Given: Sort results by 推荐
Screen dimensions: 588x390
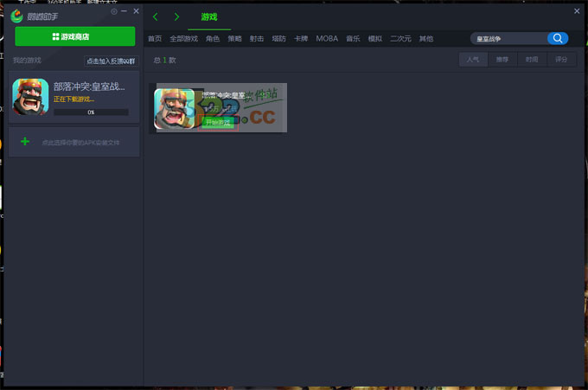Looking at the screenshot, I should (x=502, y=60).
